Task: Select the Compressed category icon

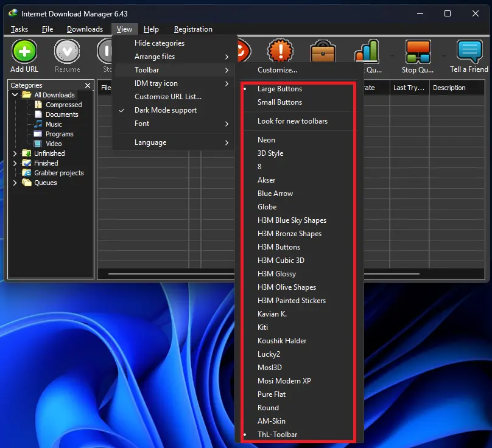Action: click(x=38, y=105)
